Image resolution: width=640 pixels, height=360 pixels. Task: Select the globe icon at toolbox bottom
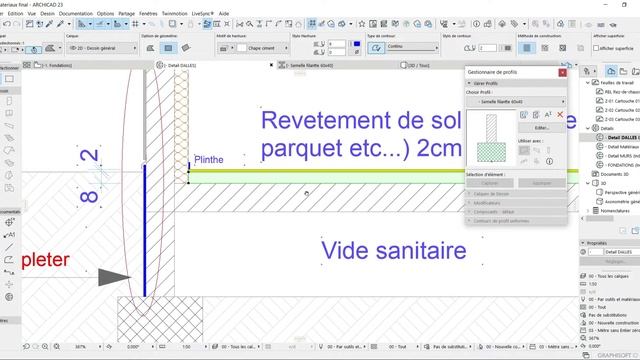click(x=9, y=297)
